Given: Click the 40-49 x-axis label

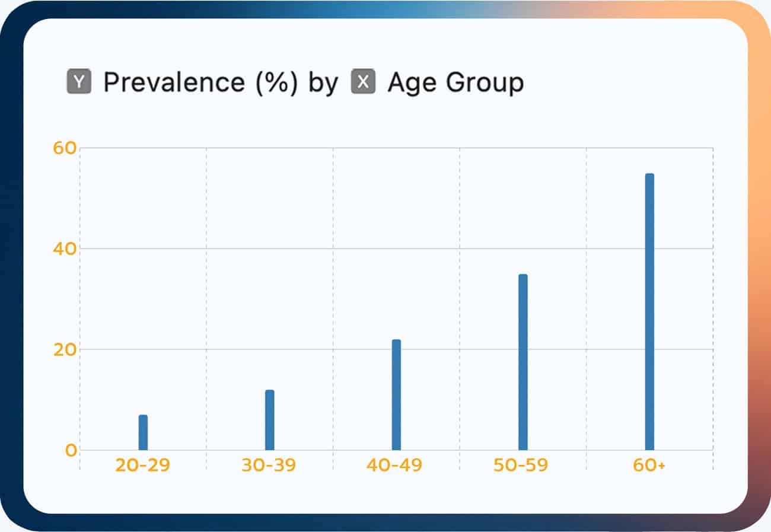Looking at the screenshot, I should pyautogui.click(x=394, y=466).
